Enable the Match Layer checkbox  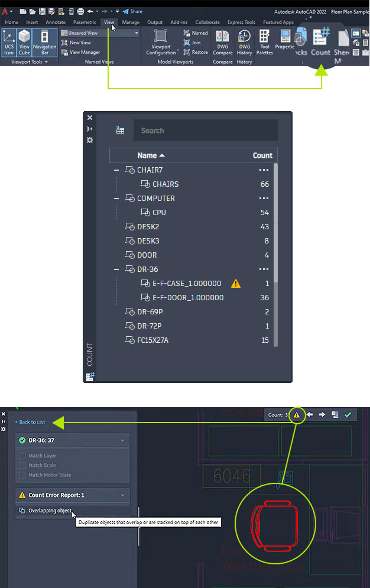[22, 456]
